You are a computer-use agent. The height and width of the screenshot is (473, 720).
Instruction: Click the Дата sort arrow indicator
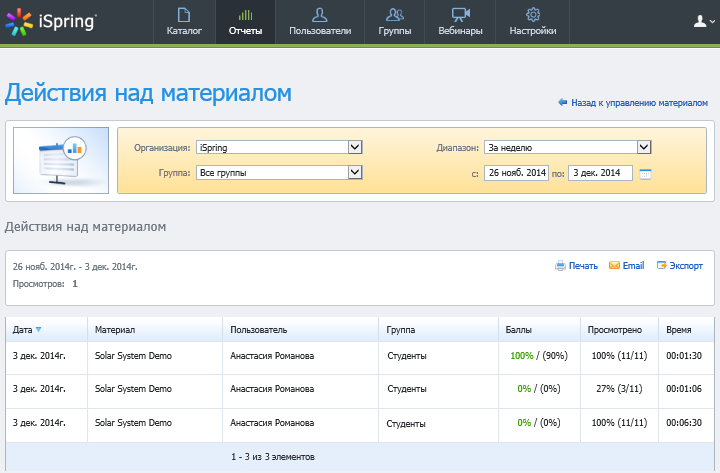[x=39, y=330]
